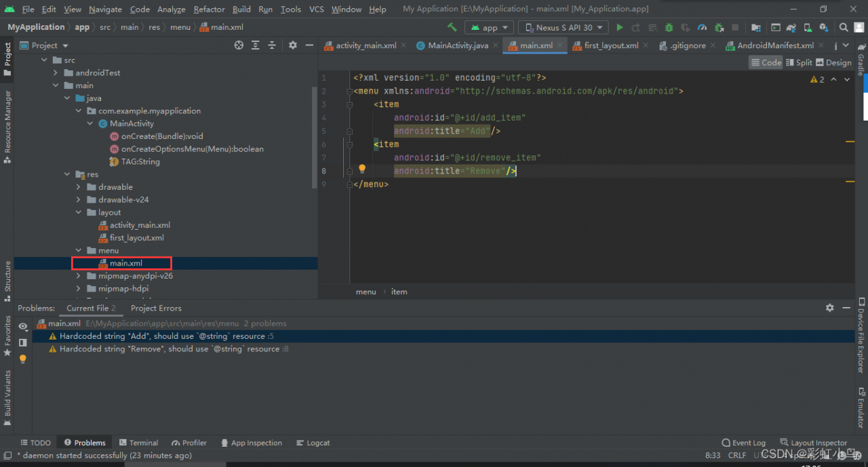Open the Event Log in status bar
Viewport: 868px width, 467px height.
click(744, 443)
